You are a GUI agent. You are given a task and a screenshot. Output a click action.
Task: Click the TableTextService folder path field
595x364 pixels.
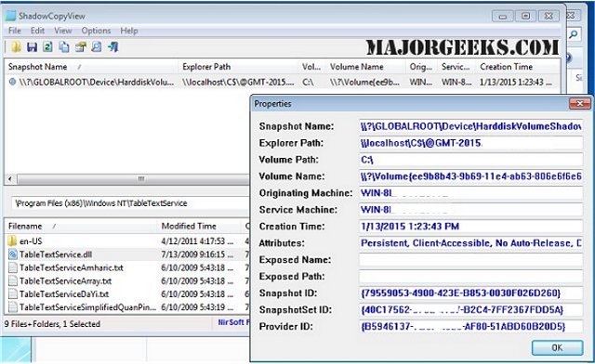click(131, 203)
